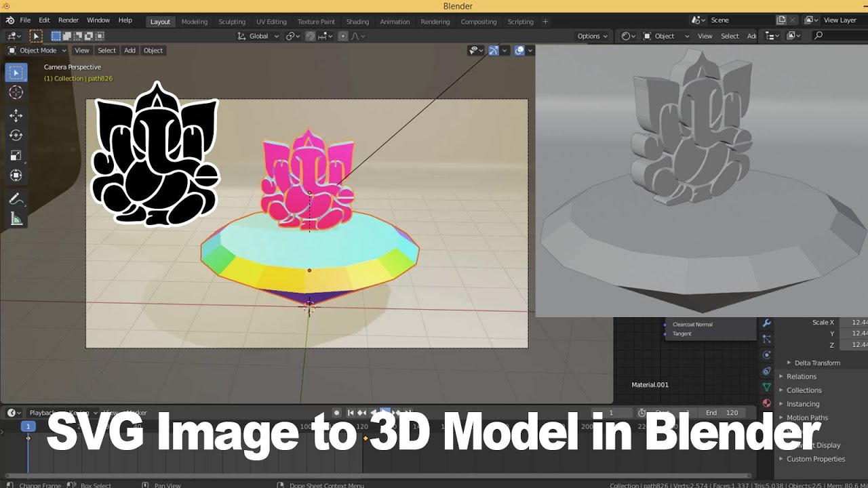
Task: Open the Particles properties tab
Action: 767,339
